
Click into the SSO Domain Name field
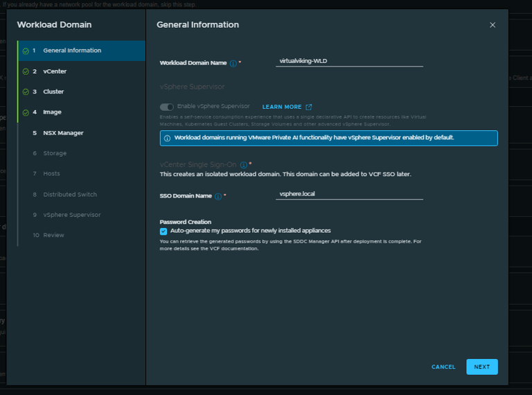pyautogui.click(x=348, y=194)
